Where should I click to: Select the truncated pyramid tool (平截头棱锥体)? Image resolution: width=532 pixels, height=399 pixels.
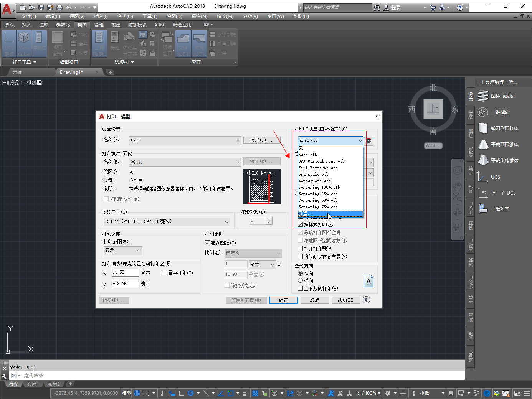click(499, 161)
